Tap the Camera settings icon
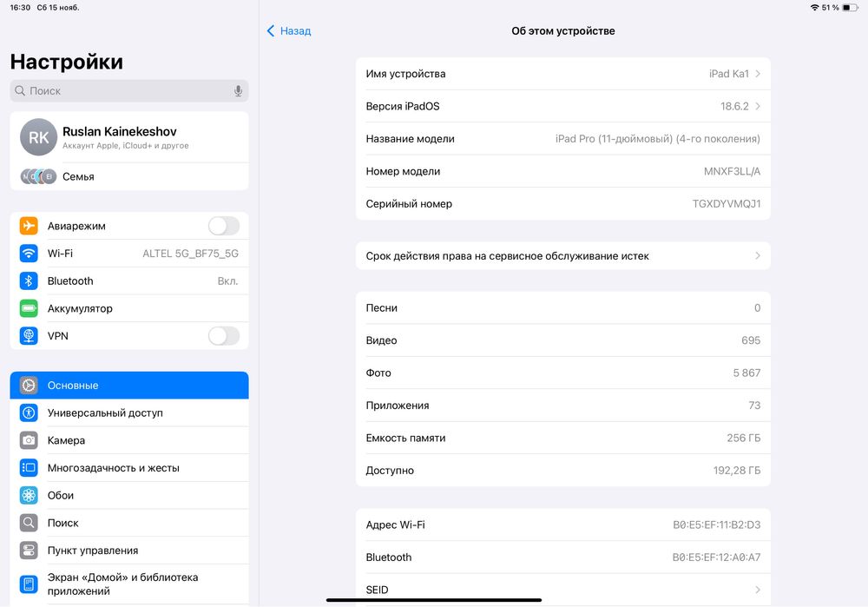The height and width of the screenshot is (607, 868). point(30,440)
